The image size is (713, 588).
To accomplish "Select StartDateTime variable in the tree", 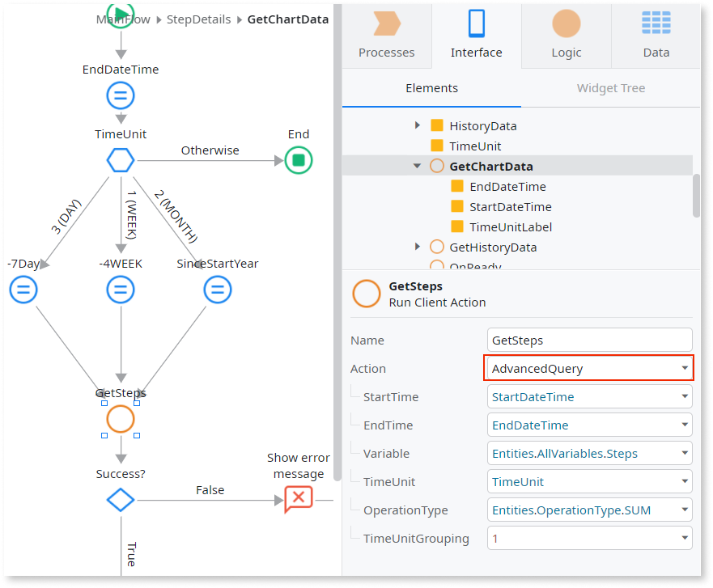I will click(510, 206).
